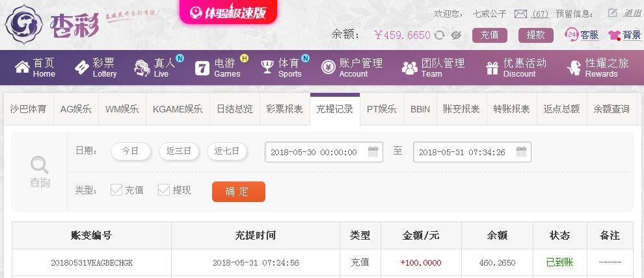Open end date calendar picker icon
Viewport: 644px width, 278px height.
point(521,152)
